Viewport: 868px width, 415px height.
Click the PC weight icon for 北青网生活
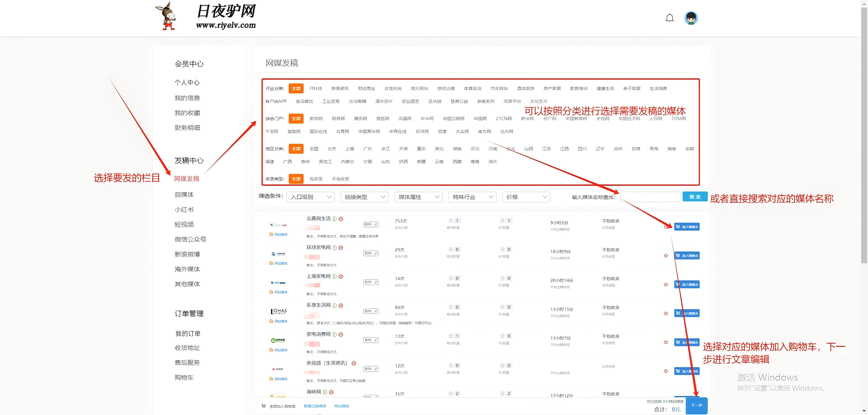[502, 221]
